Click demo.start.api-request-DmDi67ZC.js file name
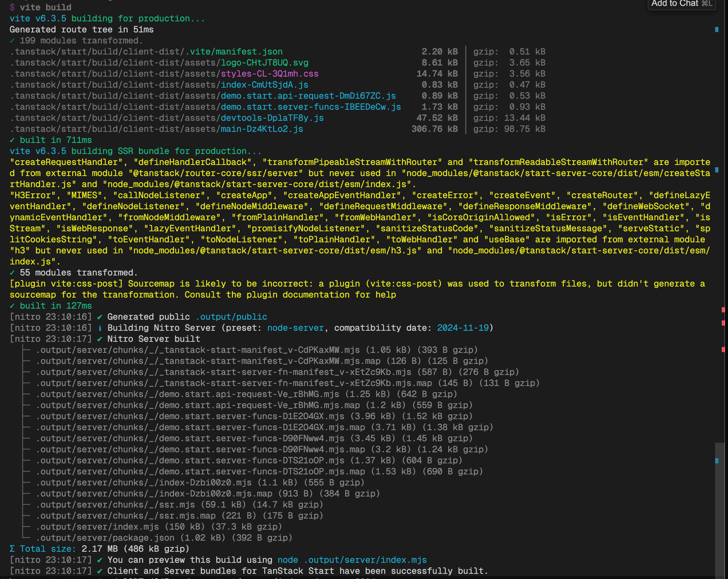Screen dimensions: 728x579 click(308, 96)
